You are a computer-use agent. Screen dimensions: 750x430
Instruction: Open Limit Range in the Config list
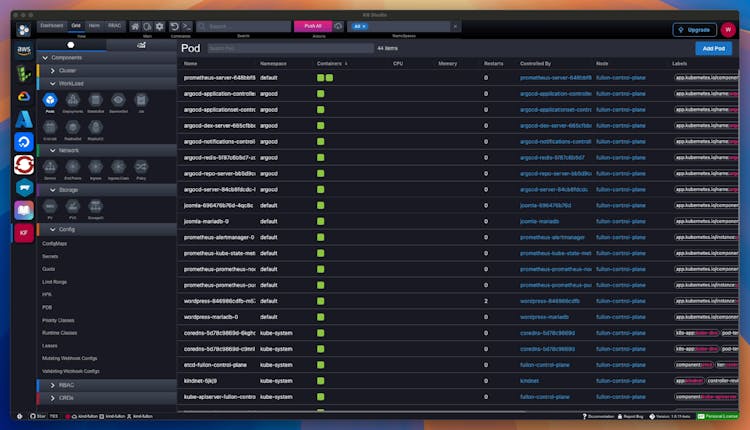point(55,282)
